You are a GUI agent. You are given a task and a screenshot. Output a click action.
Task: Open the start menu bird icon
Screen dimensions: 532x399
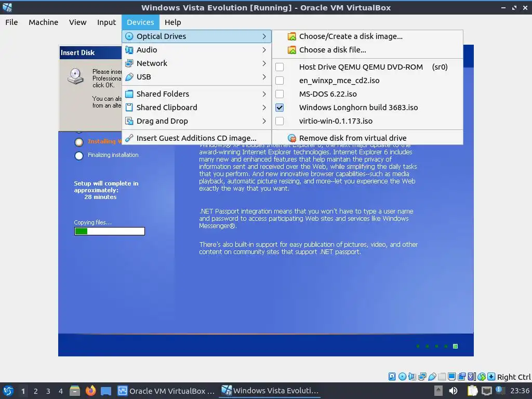8,391
